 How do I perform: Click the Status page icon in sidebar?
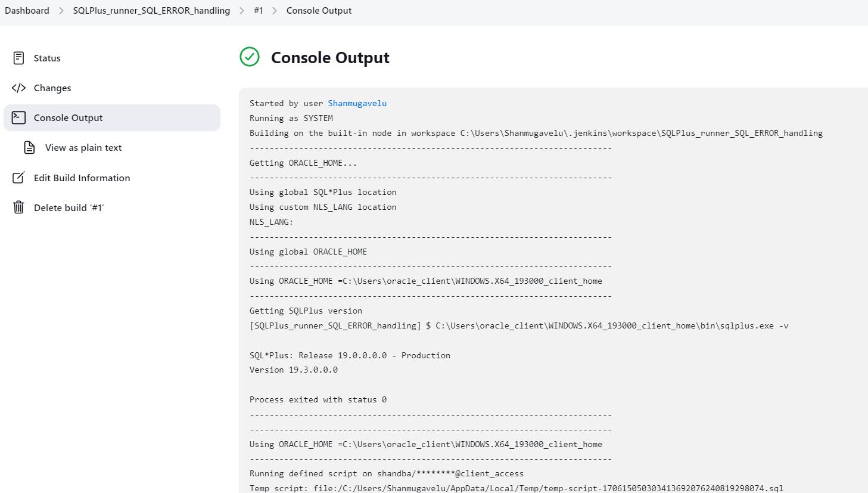click(18, 58)
